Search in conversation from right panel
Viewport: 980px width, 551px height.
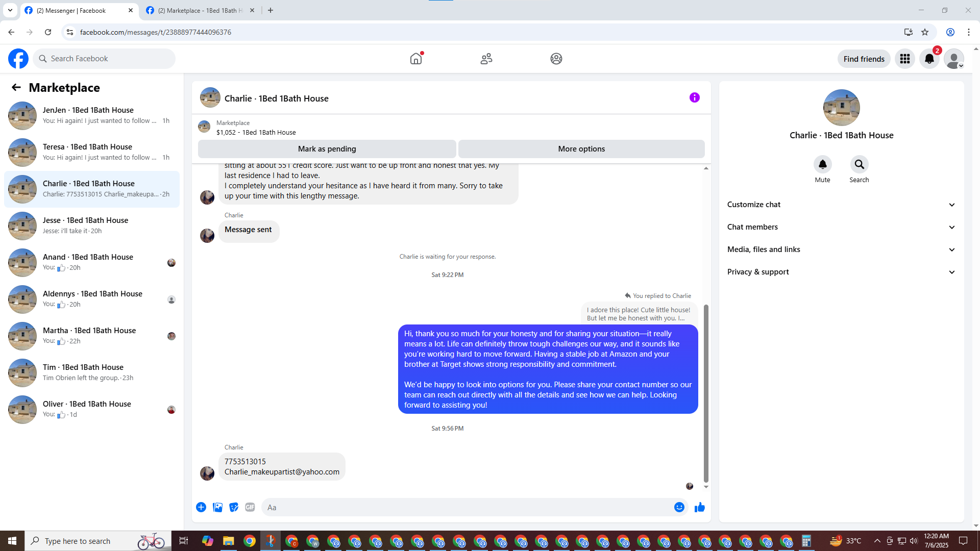coord(859,165)
